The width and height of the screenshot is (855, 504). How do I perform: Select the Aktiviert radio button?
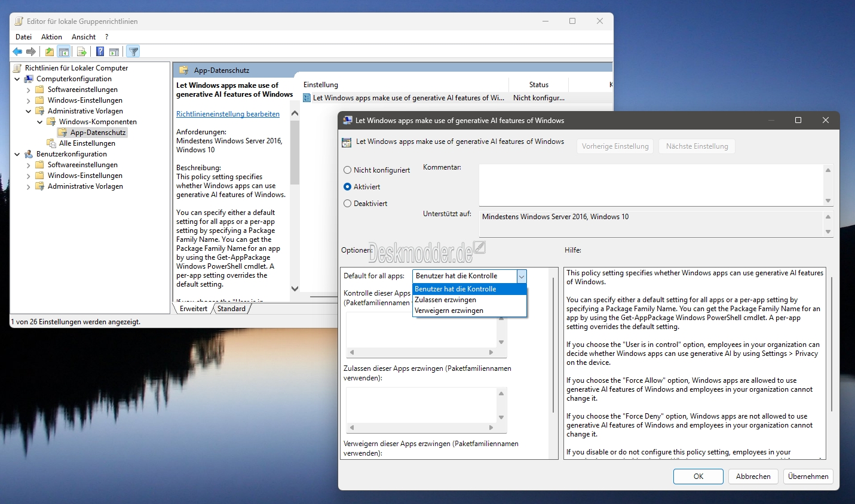pyautogui.click(x=347, y=187)
